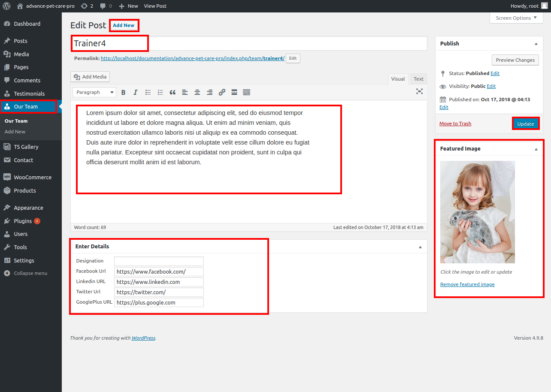Open the Howdy, root user menu
Viewport: 551px width, 392px height.
point(529,6)
